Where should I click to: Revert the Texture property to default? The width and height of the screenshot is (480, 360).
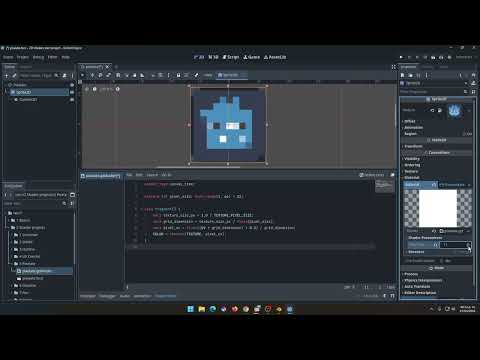click(432, 110)
